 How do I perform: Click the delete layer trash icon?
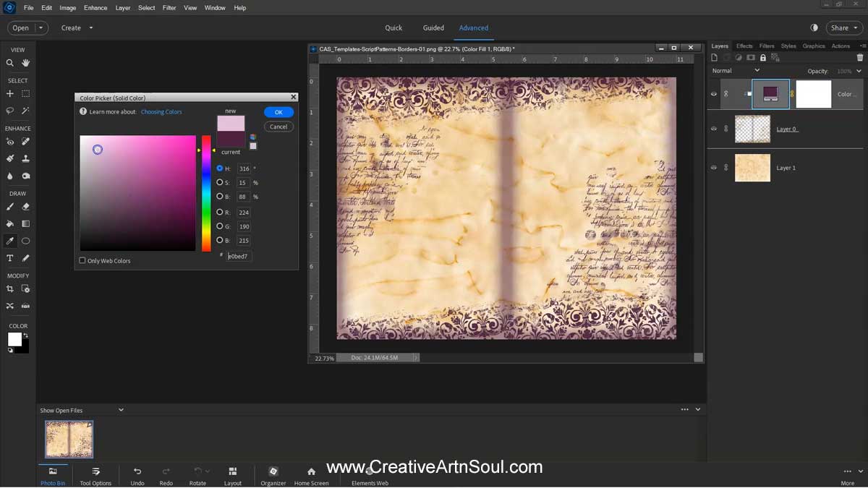(x=860, y=57)
